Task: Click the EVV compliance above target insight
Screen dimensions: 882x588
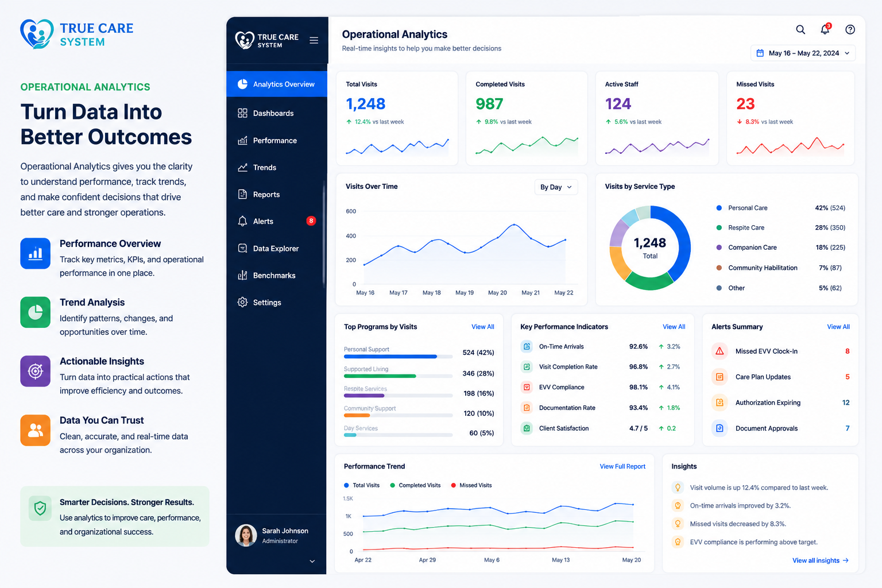Action: 745,542
